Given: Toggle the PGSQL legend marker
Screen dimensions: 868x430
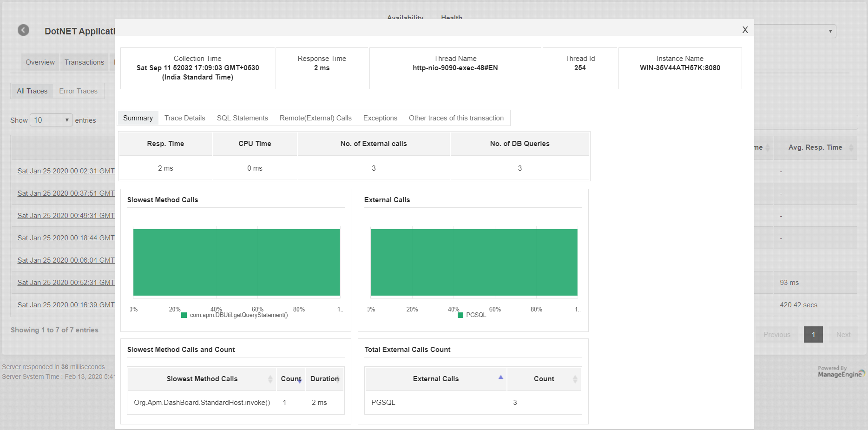Looking at the screenshot, I should (x=460, y=315).
